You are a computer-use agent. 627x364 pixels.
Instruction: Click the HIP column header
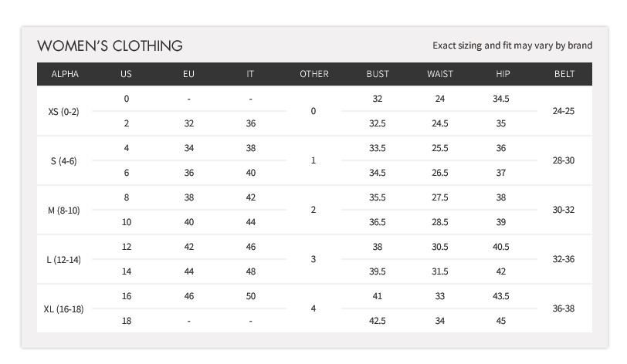[x=503, y=74]
